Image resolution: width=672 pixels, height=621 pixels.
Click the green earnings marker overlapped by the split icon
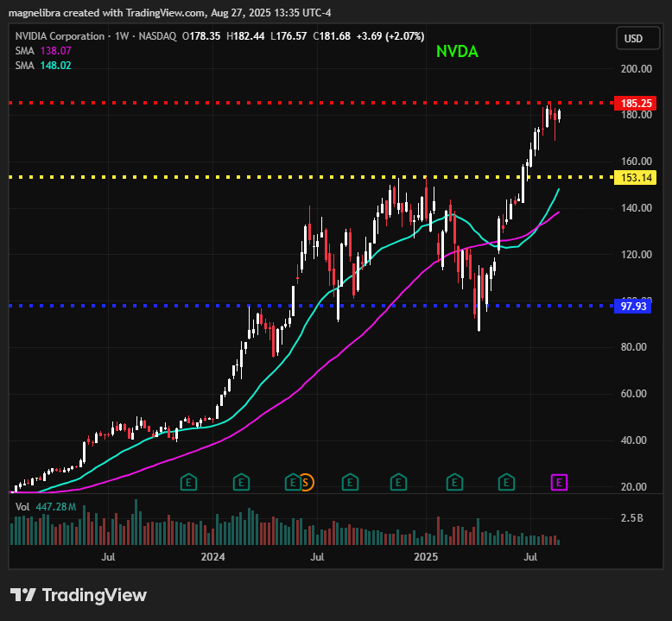[x=293, y=483]
